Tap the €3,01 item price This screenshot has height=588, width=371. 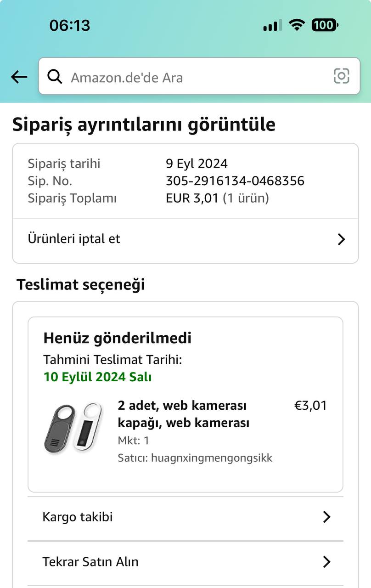(x=310, y=406)
